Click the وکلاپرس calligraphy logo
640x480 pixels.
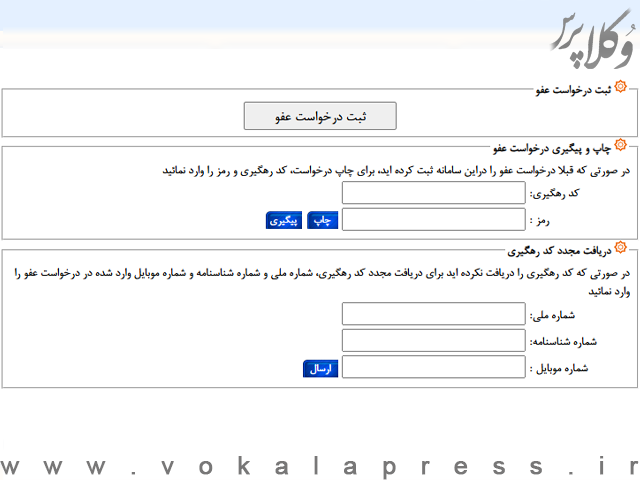point(594,39)
